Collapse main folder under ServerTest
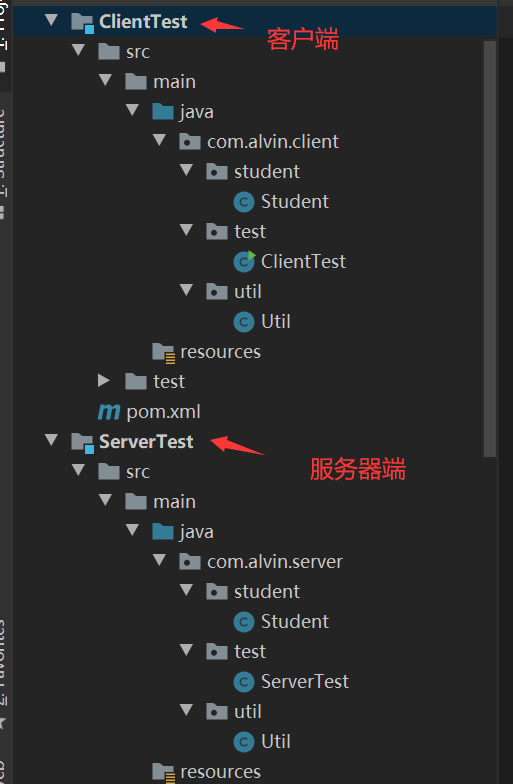This screenshot has height=784, width=513. [106, 500]
